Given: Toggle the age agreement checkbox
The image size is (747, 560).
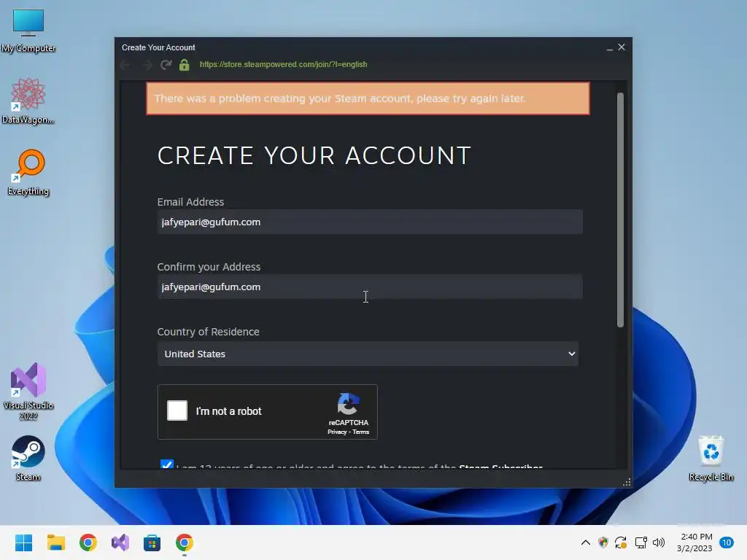Looking at the screenshot, I should (x=167, y=464).
